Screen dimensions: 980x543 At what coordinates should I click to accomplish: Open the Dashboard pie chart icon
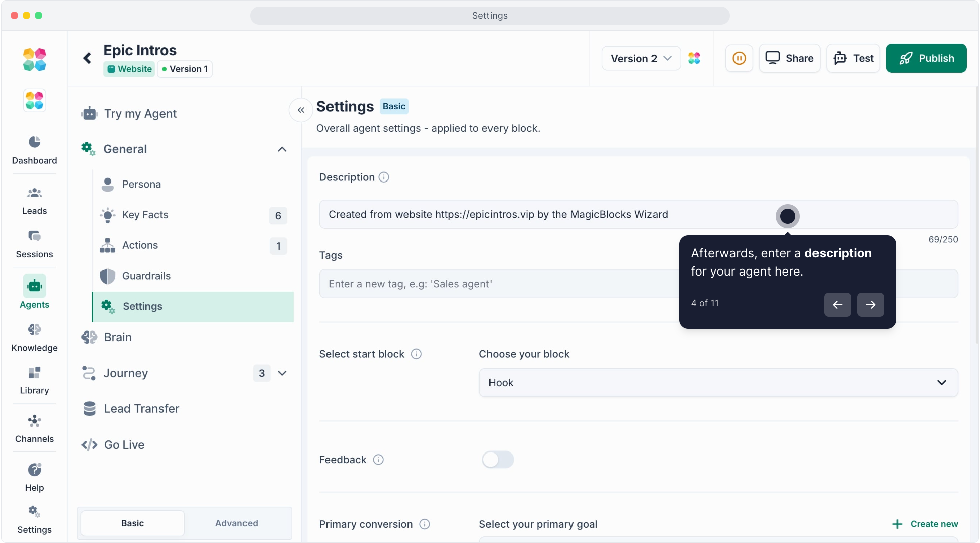point(34,142)
